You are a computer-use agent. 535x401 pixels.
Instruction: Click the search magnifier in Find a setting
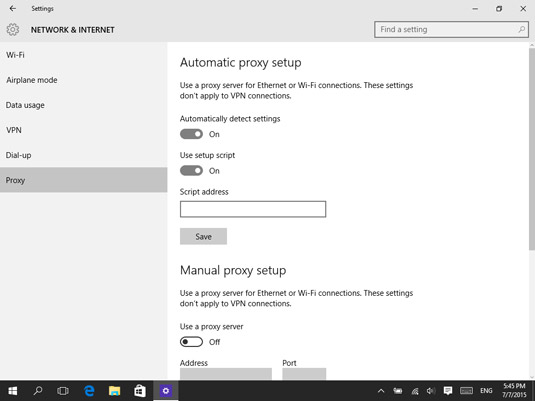click(x=521, y=29)
